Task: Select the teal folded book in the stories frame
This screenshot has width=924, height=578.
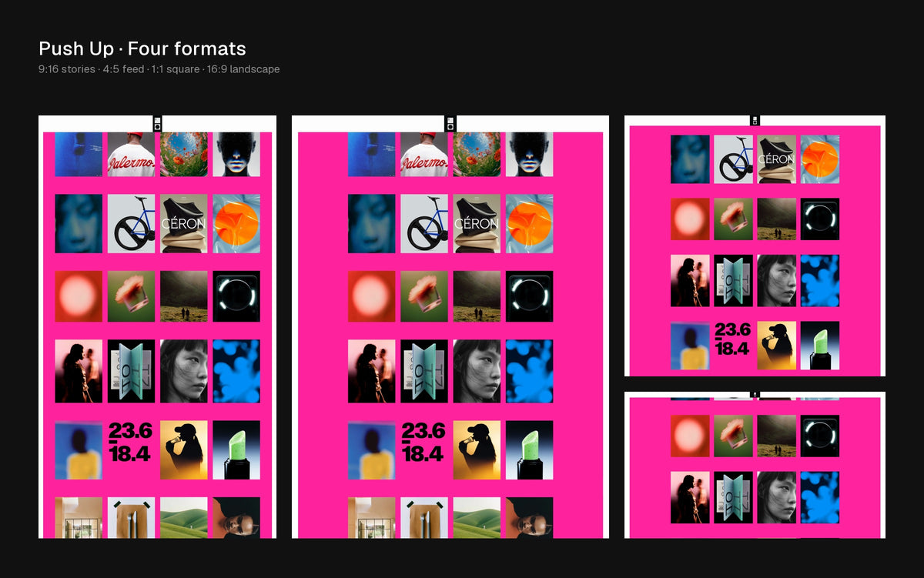Action: 131,371
